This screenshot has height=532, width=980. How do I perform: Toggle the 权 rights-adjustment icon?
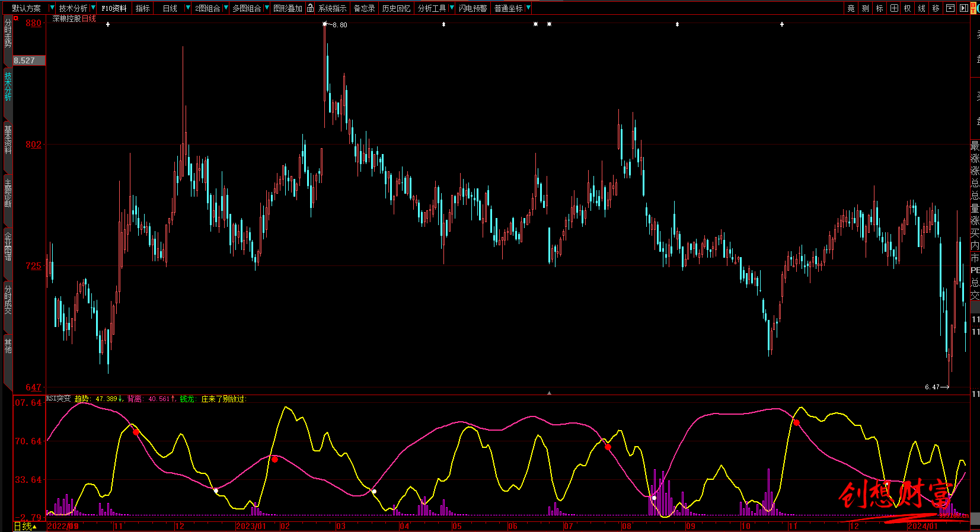click(x=908, y=8)
